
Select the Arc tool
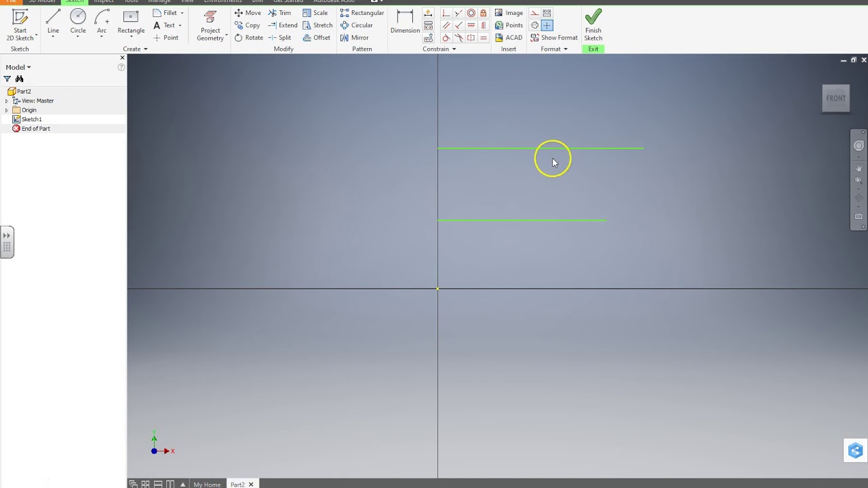102,20
